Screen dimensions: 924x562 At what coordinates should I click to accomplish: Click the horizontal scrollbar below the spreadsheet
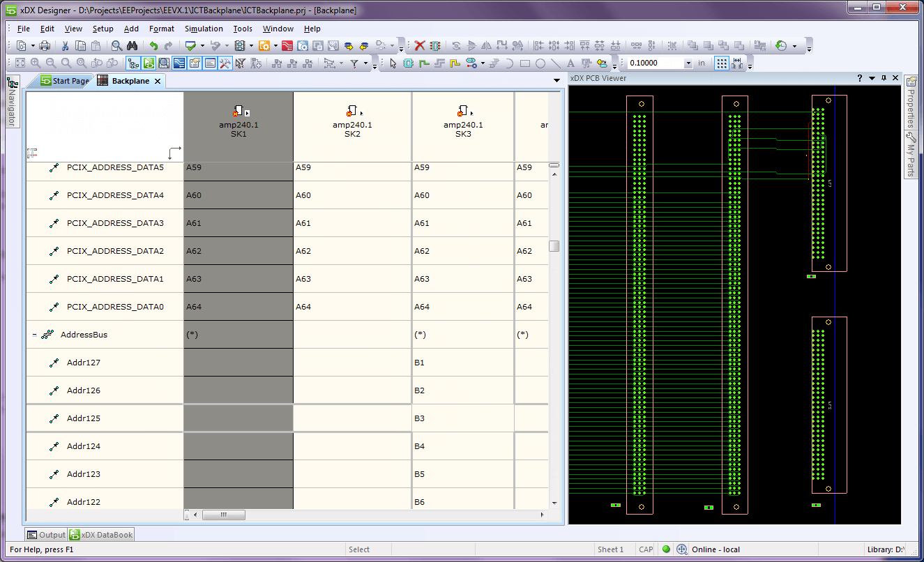pos(223,515)
